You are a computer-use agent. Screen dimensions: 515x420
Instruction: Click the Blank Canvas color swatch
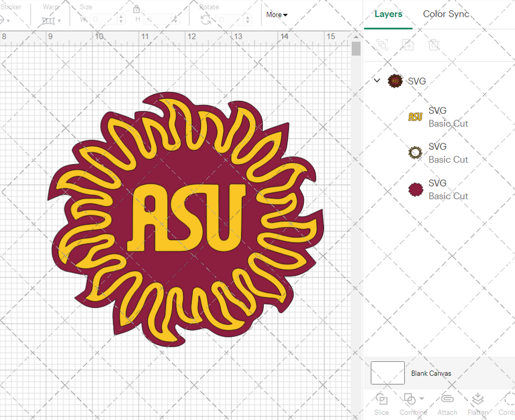pyautogui.click(x=387, y=373)
